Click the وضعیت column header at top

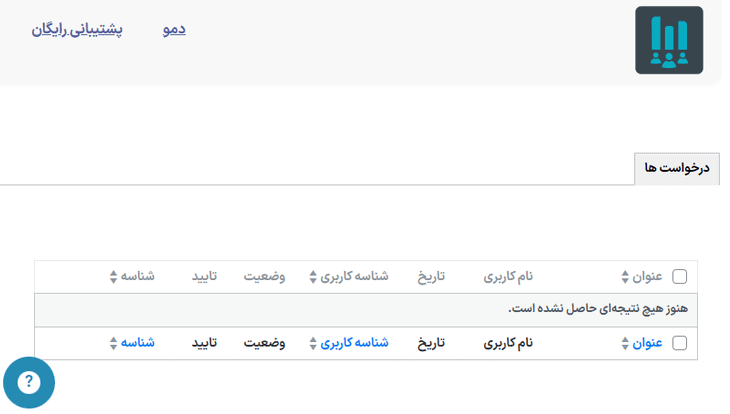264,277
